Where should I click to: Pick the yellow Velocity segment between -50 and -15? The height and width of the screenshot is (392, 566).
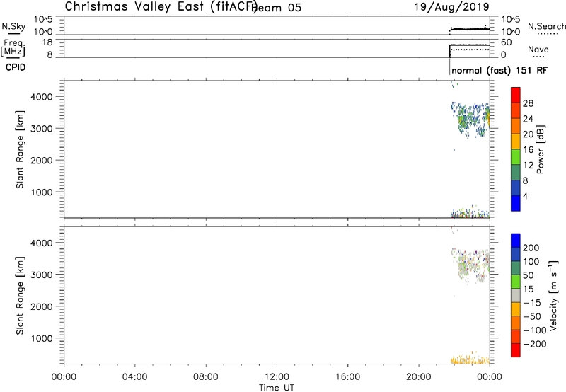516,309
